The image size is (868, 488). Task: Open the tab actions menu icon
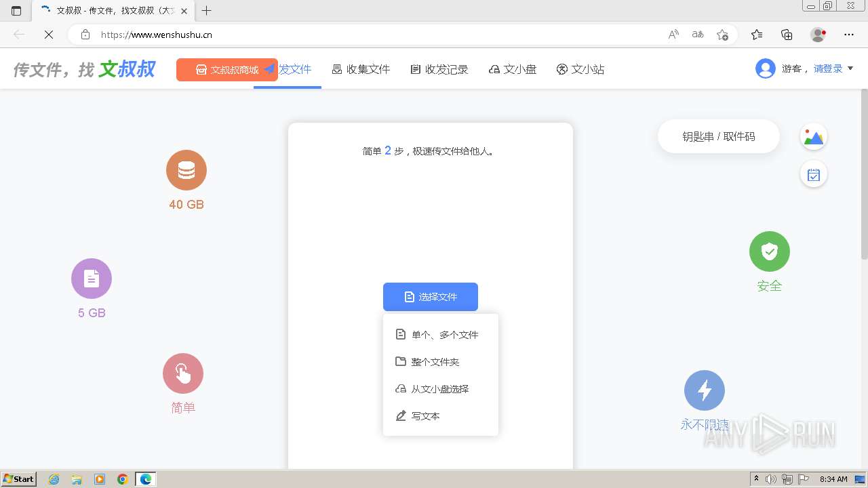[x=16, y=11]
